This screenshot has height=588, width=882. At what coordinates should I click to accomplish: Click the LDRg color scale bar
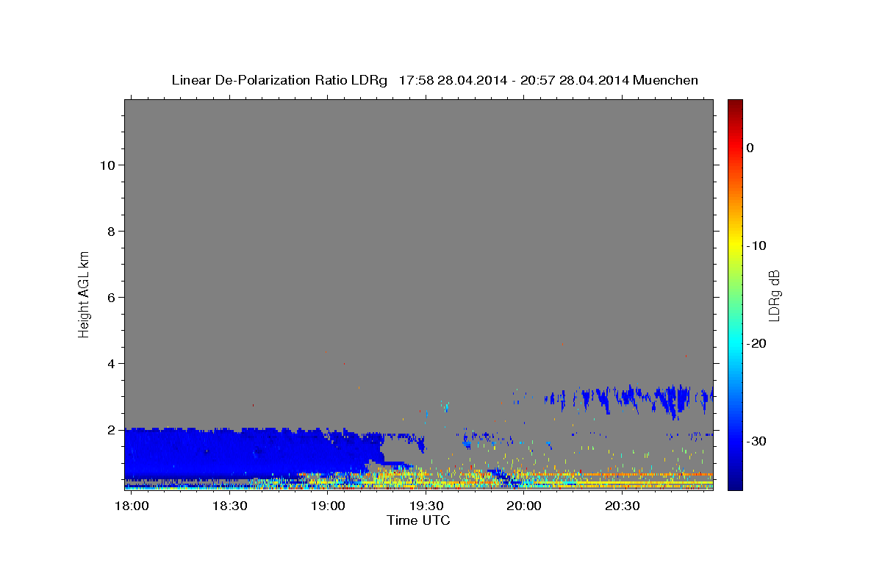[x=735, y=295]
